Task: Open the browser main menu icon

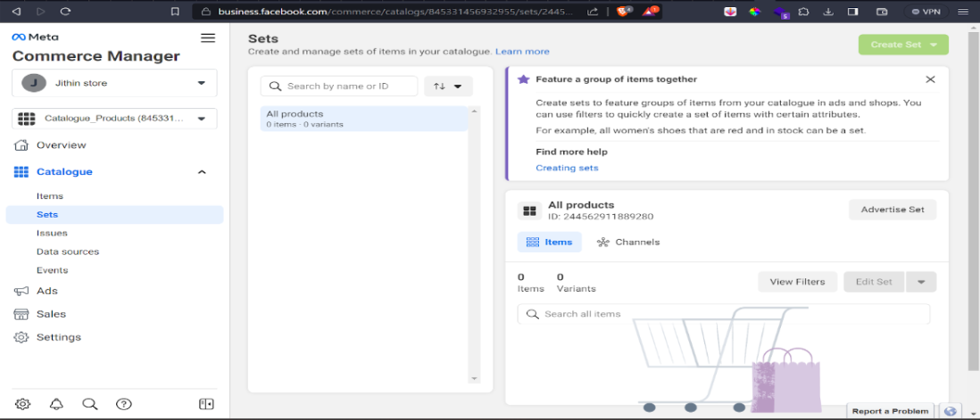Action: 965,12
